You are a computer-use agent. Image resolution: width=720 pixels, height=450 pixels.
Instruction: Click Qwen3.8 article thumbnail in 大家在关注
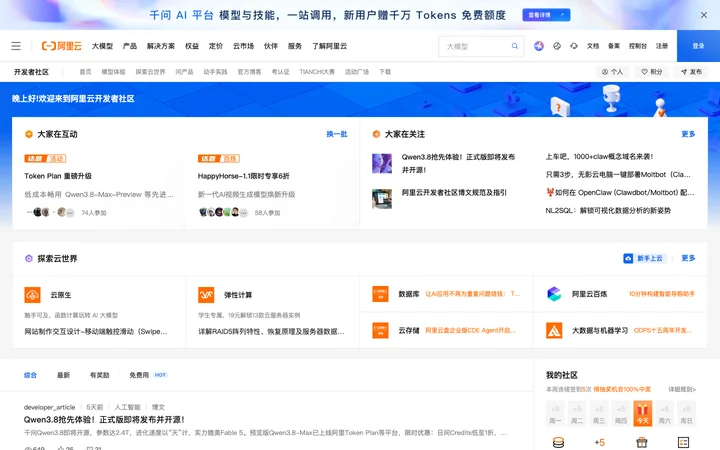coord(382,163)
